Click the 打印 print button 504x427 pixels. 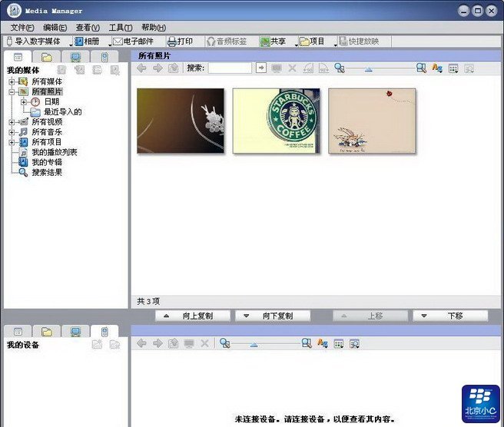click(x=181, y=41)
